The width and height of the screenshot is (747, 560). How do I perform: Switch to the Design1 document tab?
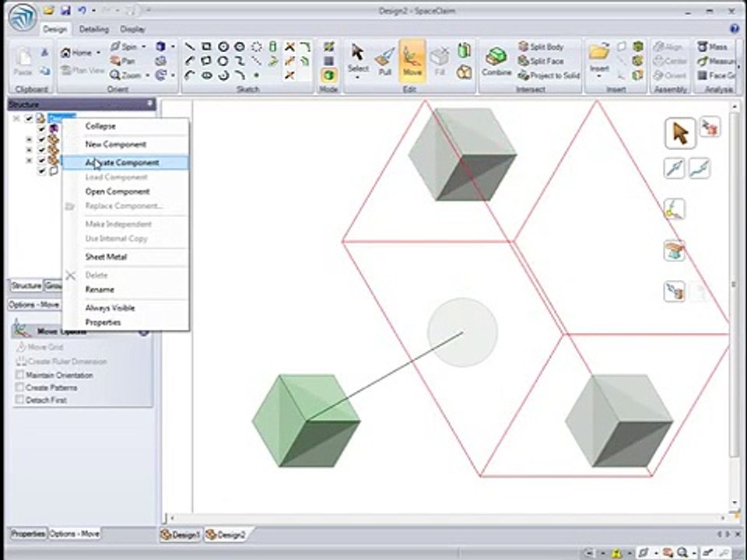181,534
